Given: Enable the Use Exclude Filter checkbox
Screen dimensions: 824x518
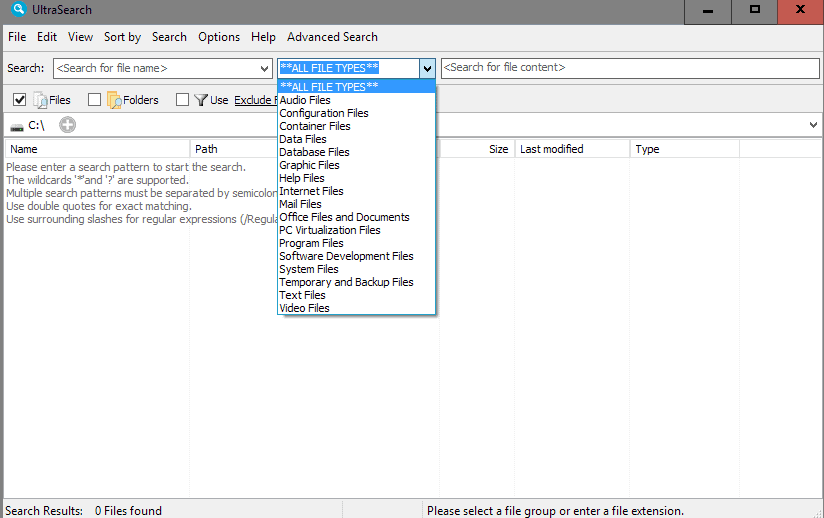Looking at the screenshot, I should (182, 99).
